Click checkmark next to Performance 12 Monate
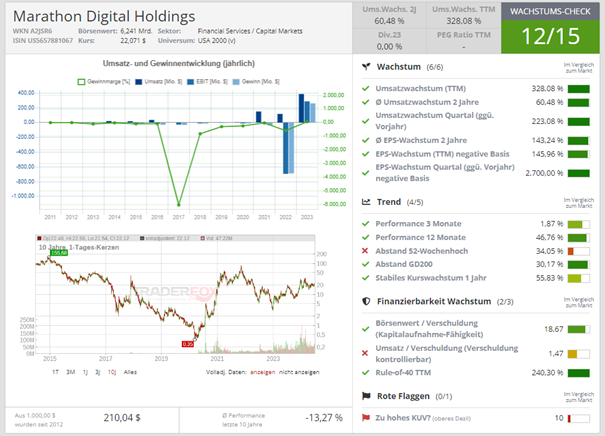This screenshot has width=605, height=436. [x=365, y=237]
